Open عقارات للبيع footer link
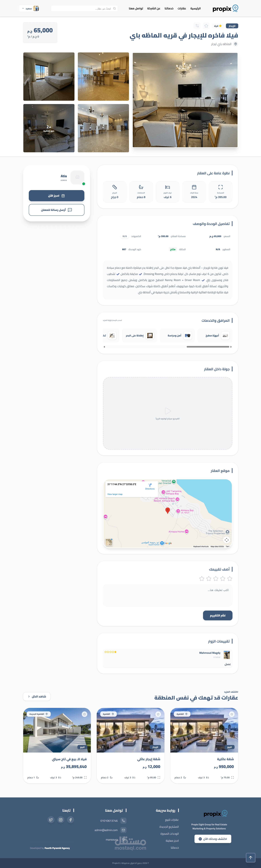The height and width of the screenshot is (868, 261). [172, 820]
